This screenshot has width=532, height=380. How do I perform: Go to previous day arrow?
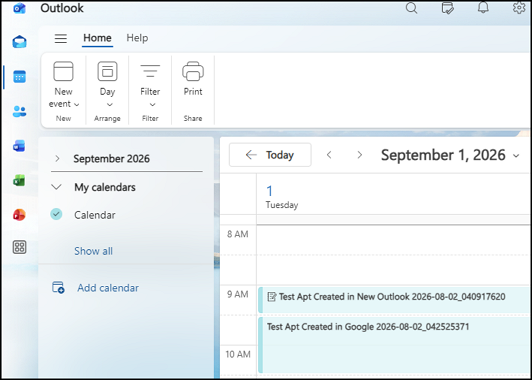(x=329, y=155)
